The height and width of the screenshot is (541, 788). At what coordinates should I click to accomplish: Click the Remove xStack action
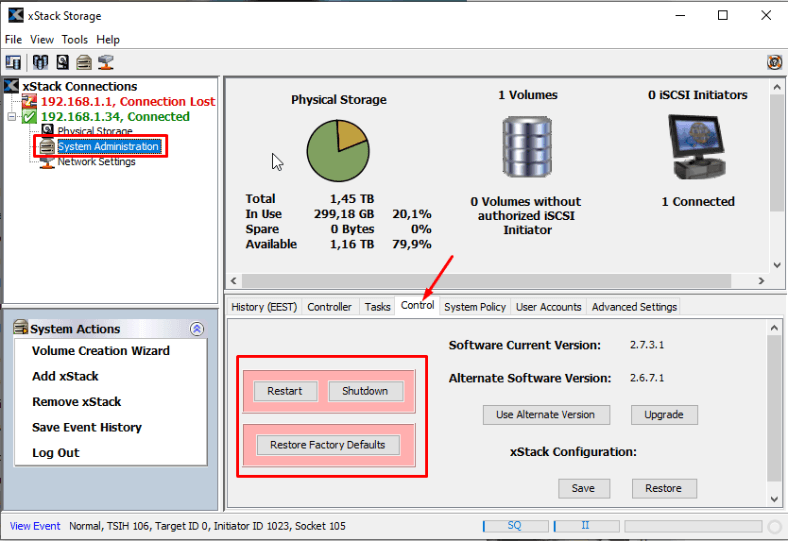coord(76,402)
